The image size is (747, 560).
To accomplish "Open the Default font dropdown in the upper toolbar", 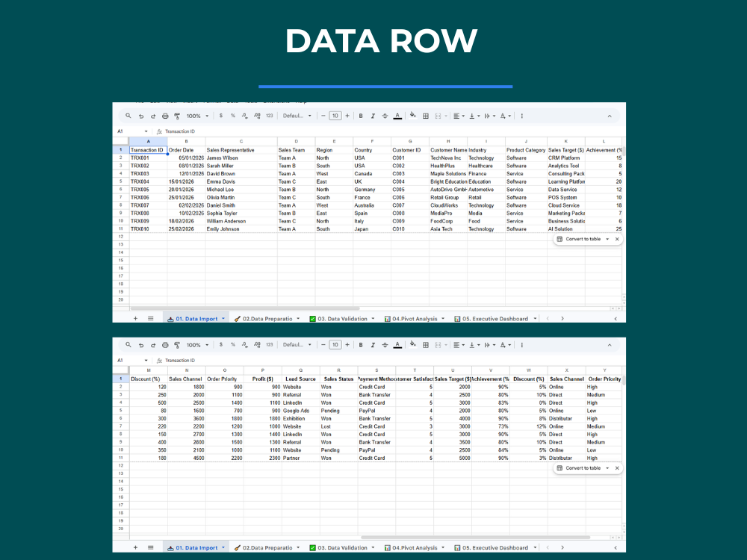I will [x=297, y=116].
